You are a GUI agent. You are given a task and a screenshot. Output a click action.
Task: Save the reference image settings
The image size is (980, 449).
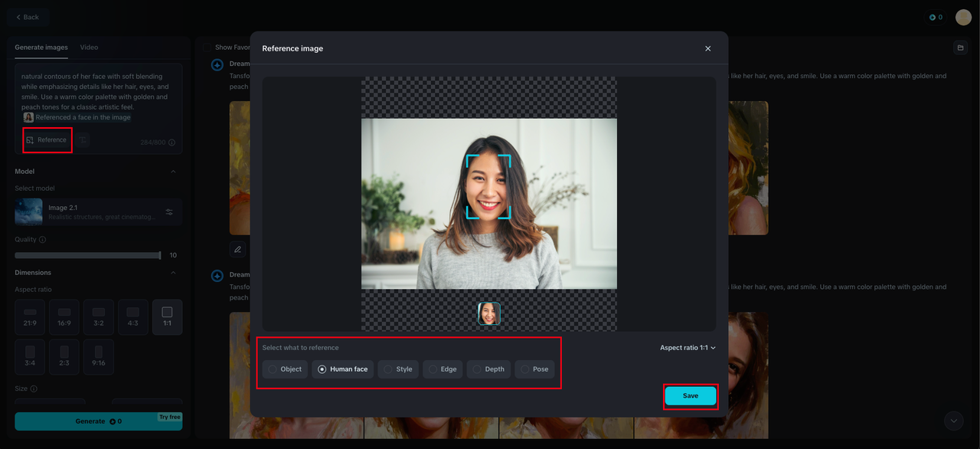[691, 396]
